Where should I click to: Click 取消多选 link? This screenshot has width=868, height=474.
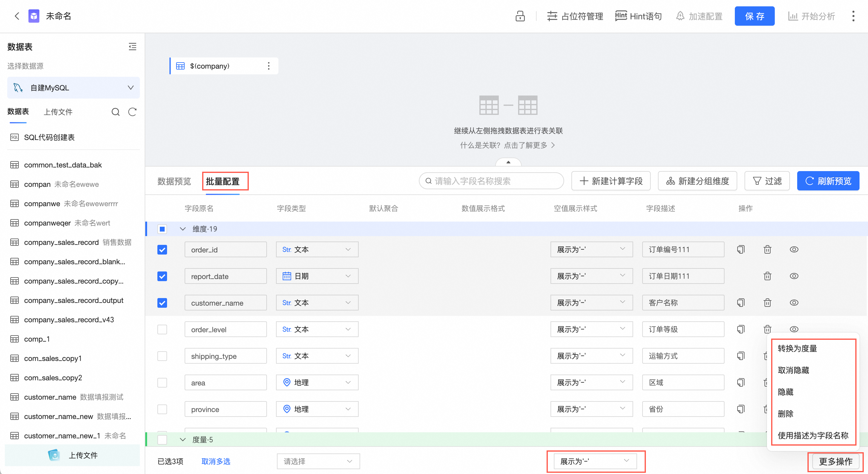(216, 461)
